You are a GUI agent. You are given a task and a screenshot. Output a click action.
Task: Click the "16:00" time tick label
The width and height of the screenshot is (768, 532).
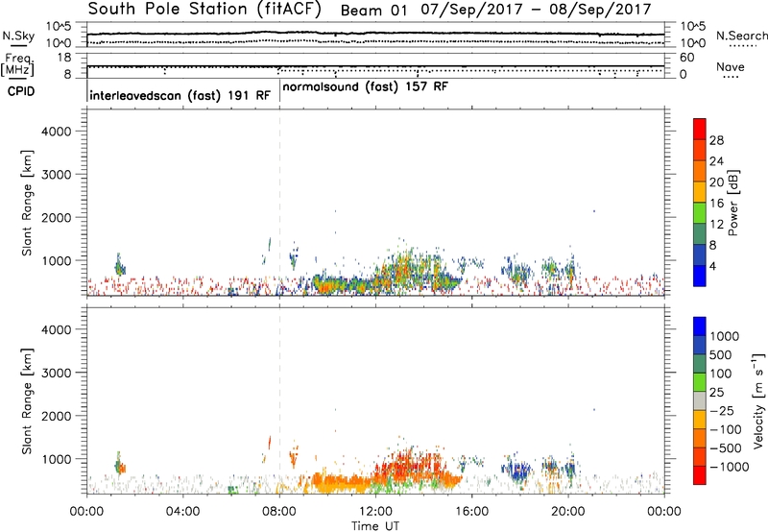click(x=471, y=512)
